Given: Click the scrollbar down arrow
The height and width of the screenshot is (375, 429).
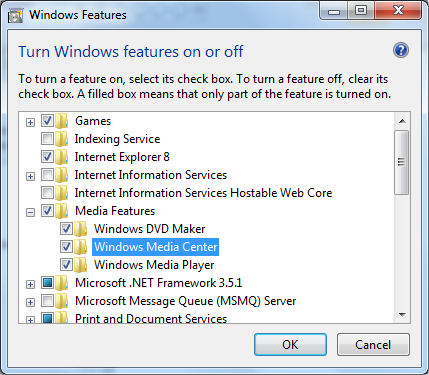Looking at the screenshot, I should [x=402, y=315].
